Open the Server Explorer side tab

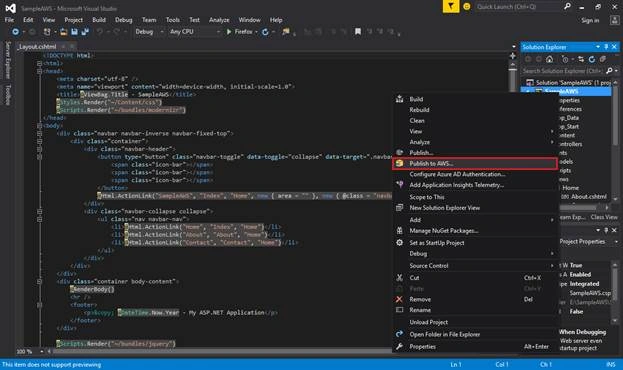click(x=8, y=60)
